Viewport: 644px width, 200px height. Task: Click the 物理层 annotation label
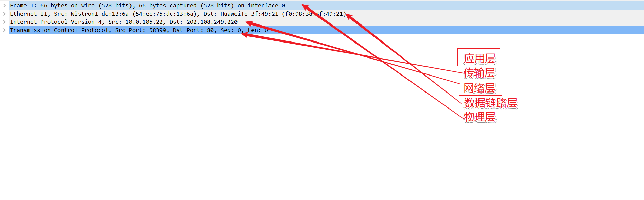click(480, 117)
